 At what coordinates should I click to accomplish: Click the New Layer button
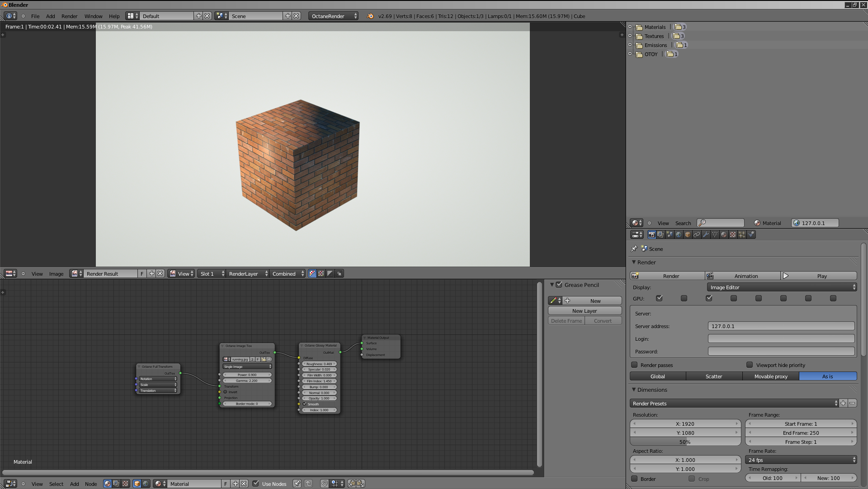585,311
